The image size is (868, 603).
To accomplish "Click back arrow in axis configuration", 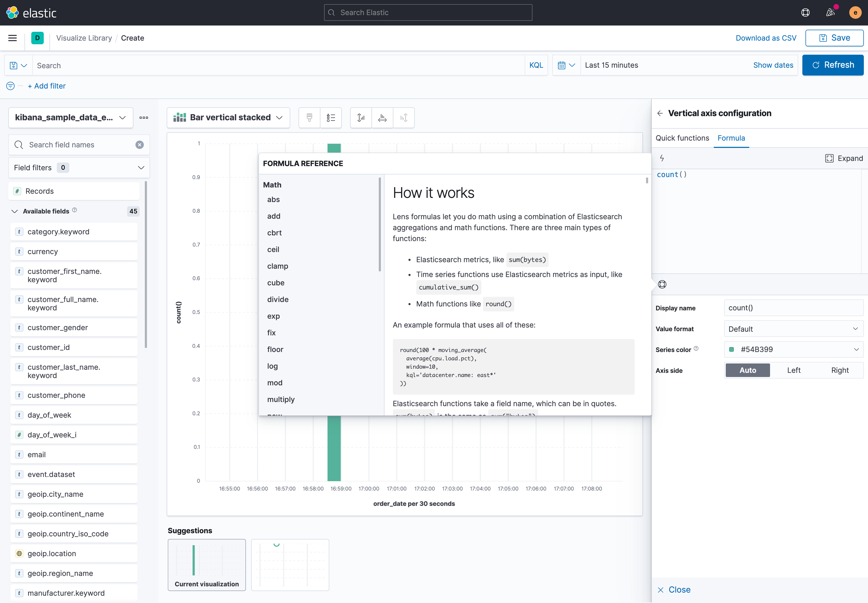I will point(660,113).
